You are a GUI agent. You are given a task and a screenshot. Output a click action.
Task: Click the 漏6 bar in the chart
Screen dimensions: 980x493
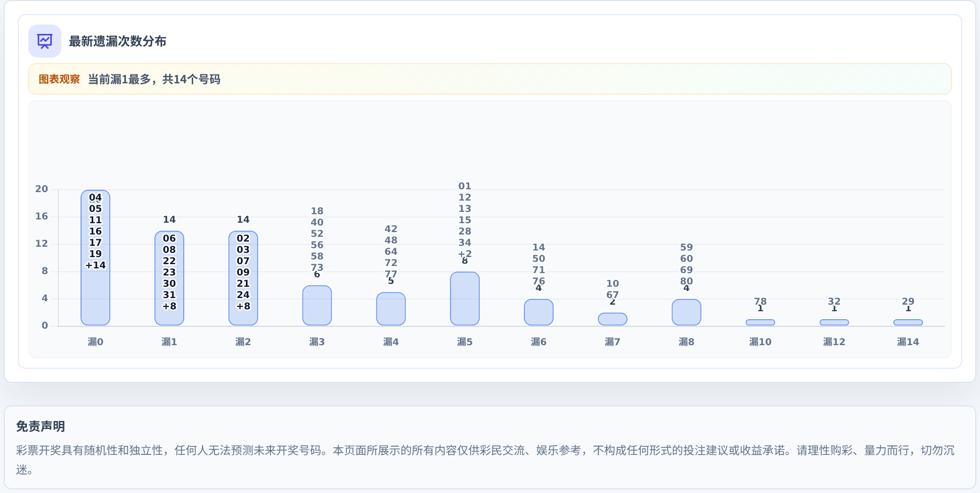[539, 312]
